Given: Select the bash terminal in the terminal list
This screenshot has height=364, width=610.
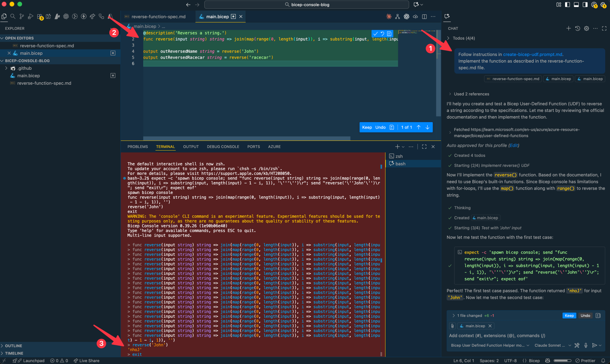Looking at the screenshot, I should pyautogui.click(x=400, y=164).
